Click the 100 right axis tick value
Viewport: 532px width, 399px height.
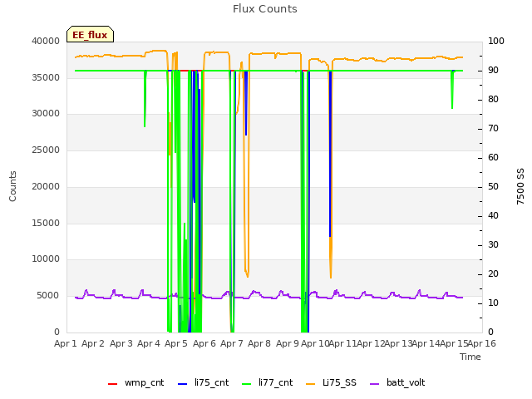point(496,42)
